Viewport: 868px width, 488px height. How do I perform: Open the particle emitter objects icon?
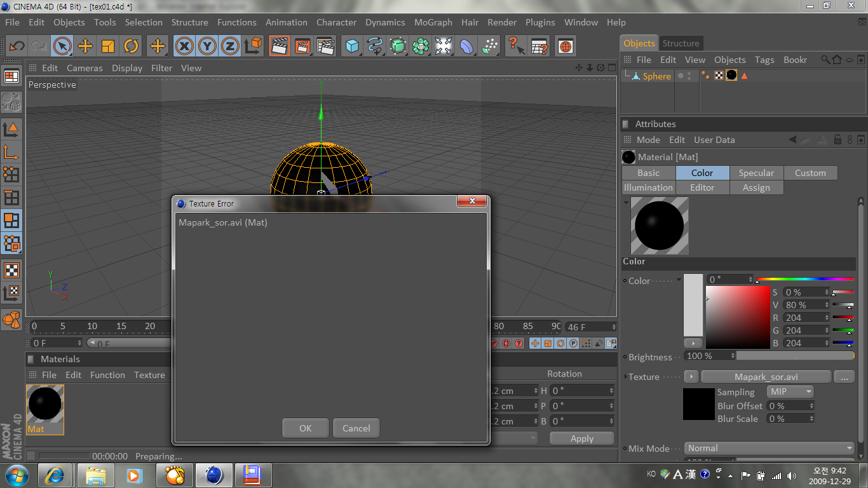tap(489, 46)
